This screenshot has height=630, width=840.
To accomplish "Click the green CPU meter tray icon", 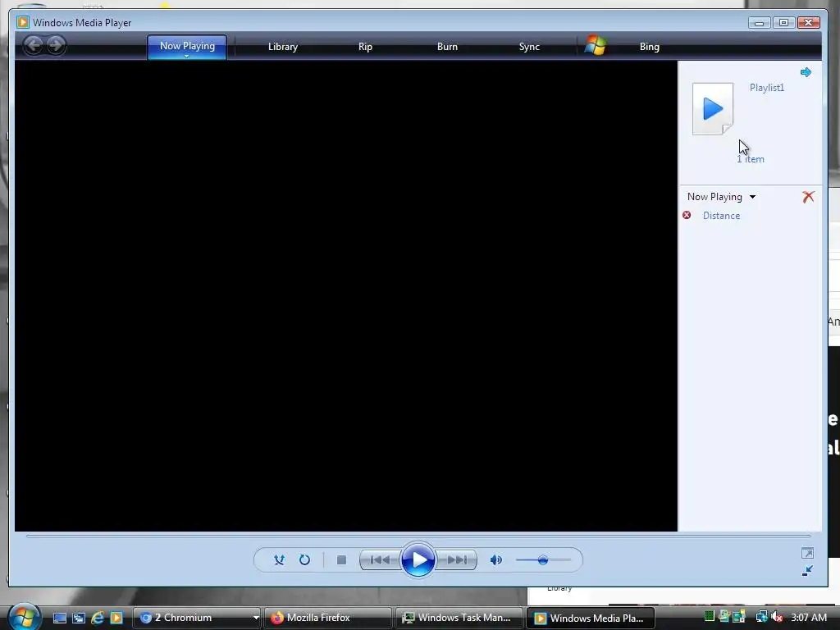I will click(710, 617).
